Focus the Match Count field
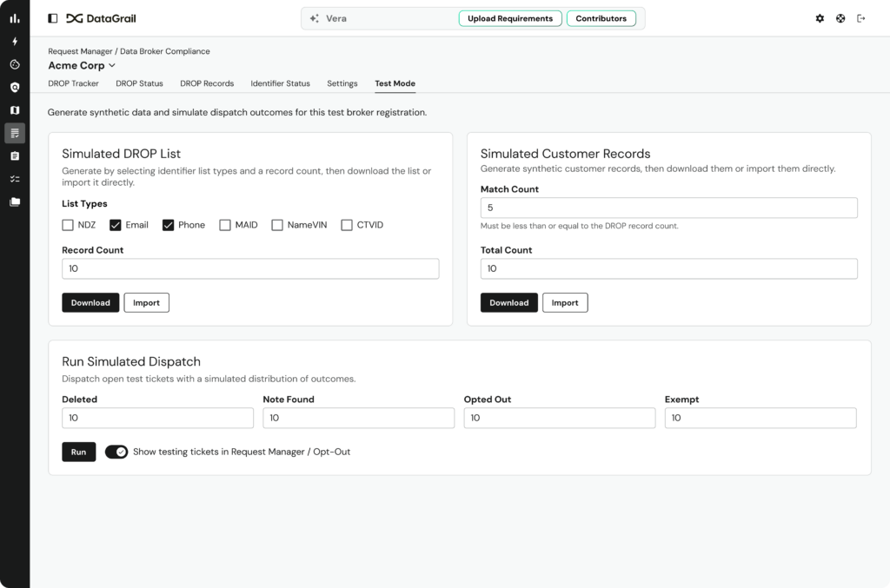Screen dimensions: 890x588 tap(668, 208)
